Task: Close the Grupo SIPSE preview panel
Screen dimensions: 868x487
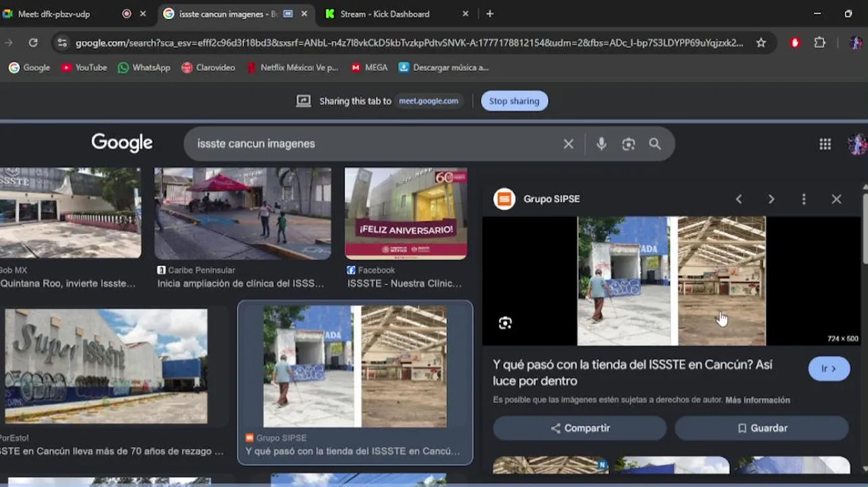Action: [x=836, y=199]
